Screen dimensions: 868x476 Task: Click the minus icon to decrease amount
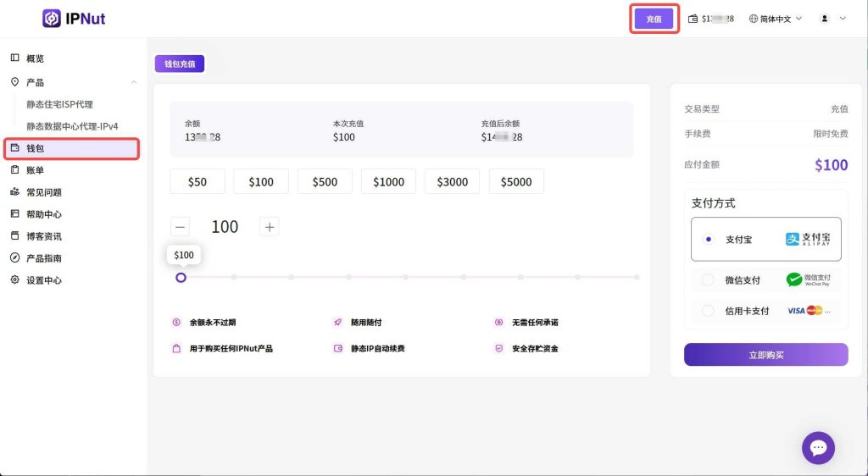coord(180,227)
